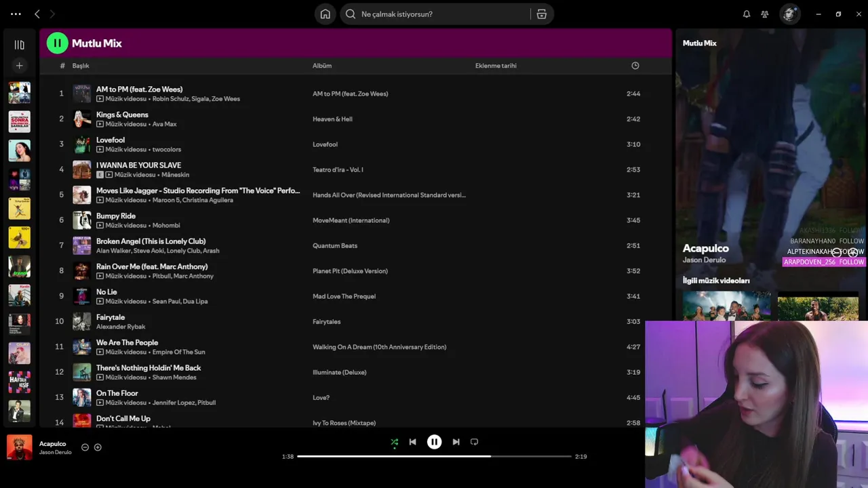The width and height of the screenshot is (868, 488).
Task: Click the Lovefool album cover thumbnail
Action: (82, 144)
